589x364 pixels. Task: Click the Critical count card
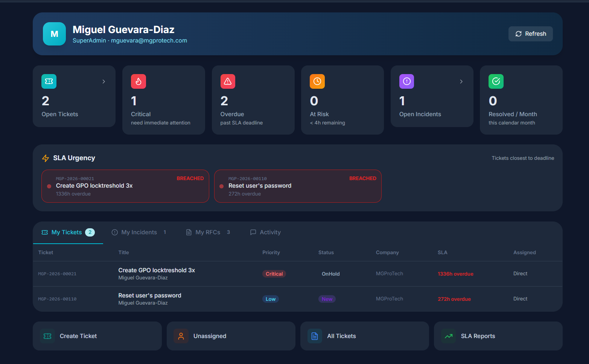164,100
